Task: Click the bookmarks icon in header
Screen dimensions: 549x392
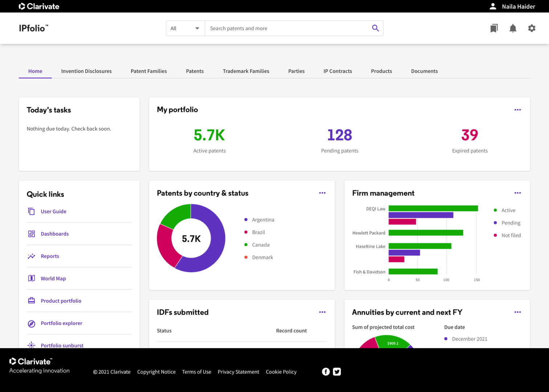Action: click(x=494, y=28)
